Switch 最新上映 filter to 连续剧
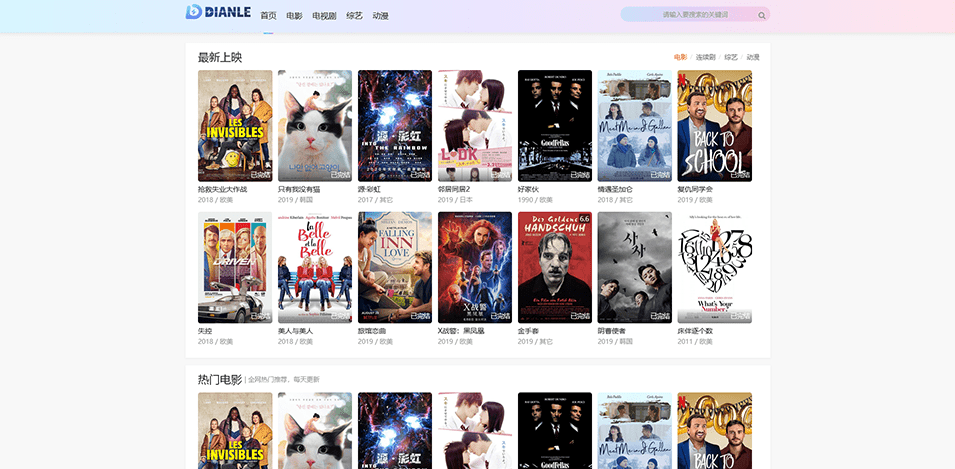 point(706,58)
